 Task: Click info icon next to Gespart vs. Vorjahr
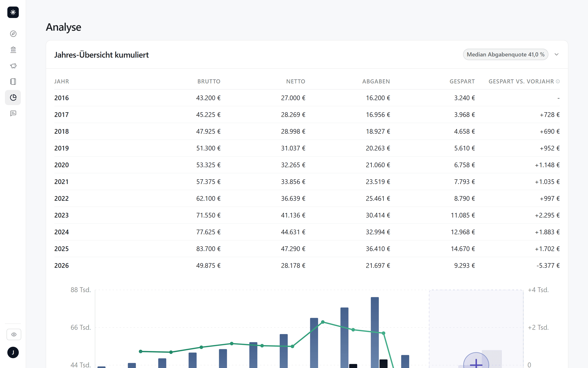coord(558,82)
